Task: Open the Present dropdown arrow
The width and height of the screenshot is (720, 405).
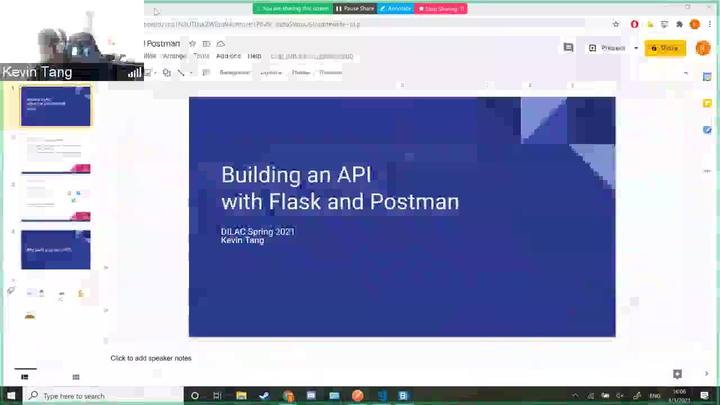Action: 636,48
